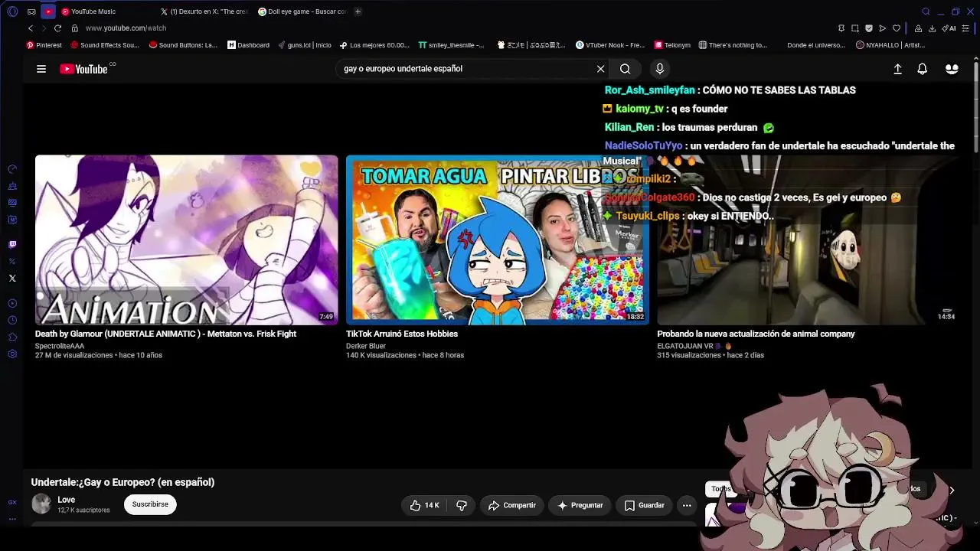The image size is (980, 551).
Task: Open the browser tab search magnifier
Action: 926,11
